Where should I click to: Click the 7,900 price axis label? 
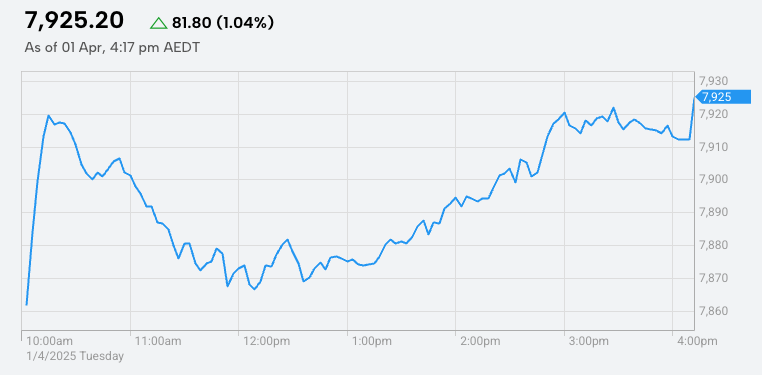click(x=712, y=179)
